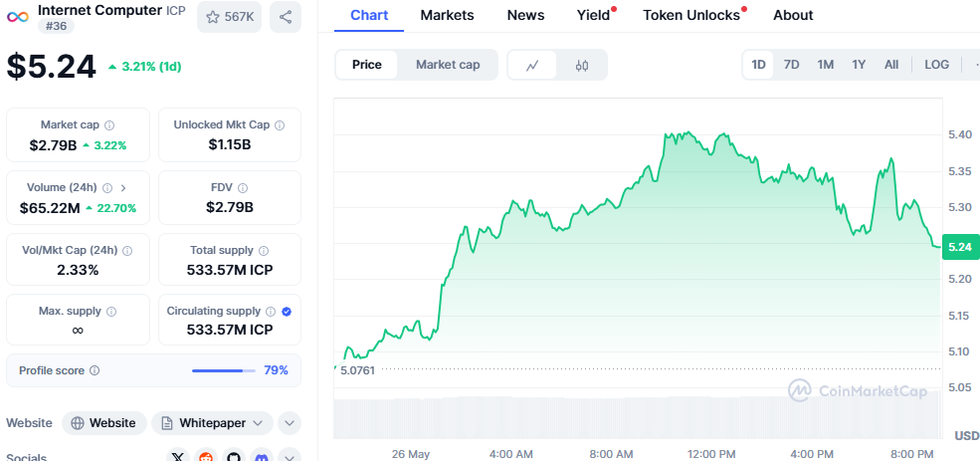
Task: Select All time range
Action: pyautogui.click(x=891, y=65)
